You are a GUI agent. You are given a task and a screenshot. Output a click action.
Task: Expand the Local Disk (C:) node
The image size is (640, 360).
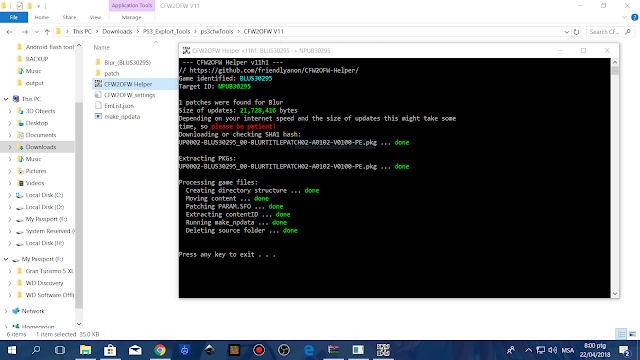(10, 195)
